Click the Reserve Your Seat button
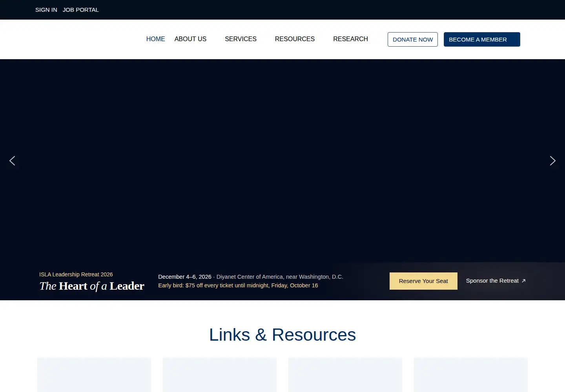 (423, 281)
